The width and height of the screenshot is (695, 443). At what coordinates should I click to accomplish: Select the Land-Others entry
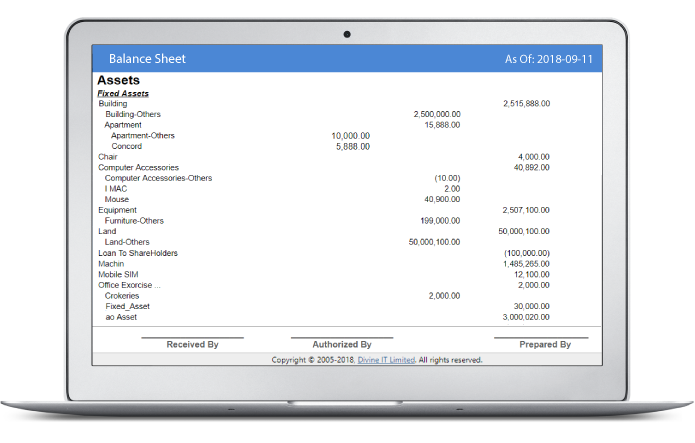coord(127,242)
